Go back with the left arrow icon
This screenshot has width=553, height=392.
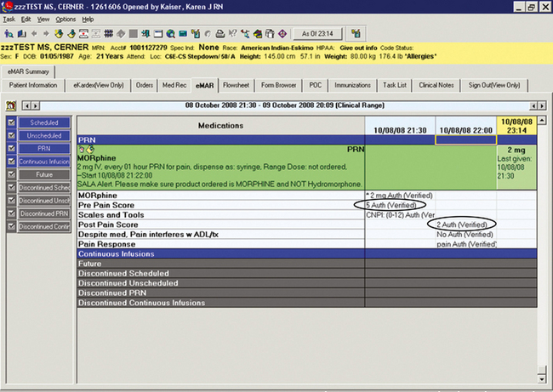pyautogui.click(x=34, y=34)
